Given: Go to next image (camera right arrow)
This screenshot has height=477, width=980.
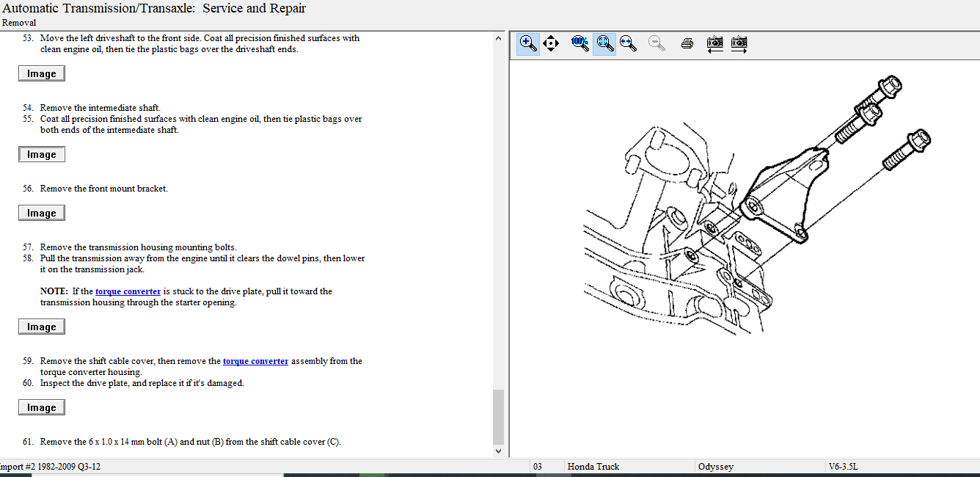Looking at the screenshot, I should coord(739,43).
